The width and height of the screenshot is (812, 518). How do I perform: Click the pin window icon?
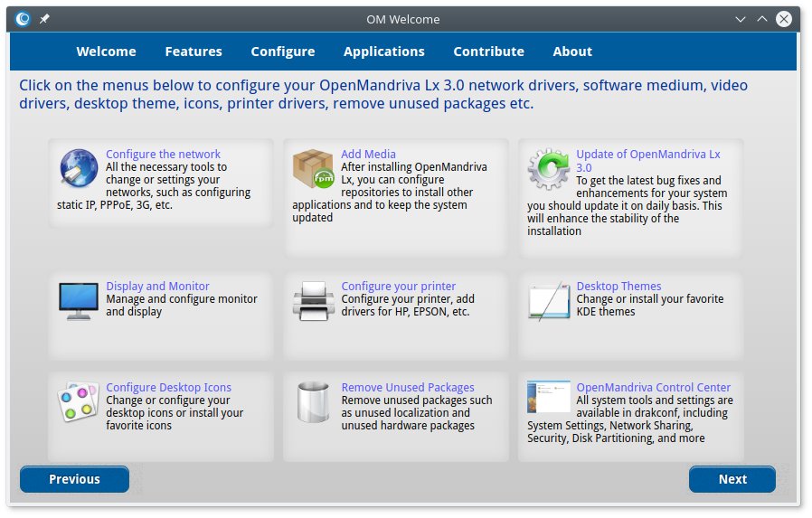44,19
